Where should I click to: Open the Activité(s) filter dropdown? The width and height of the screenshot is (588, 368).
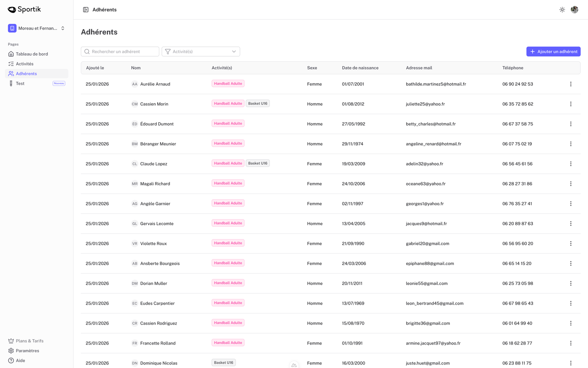pos(201,51)
